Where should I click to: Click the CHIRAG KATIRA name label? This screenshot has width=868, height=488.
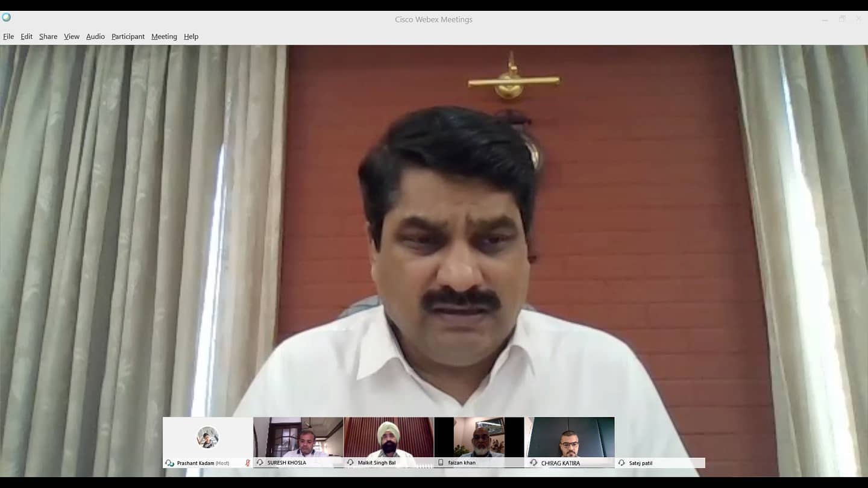click(x=561, y=463)
